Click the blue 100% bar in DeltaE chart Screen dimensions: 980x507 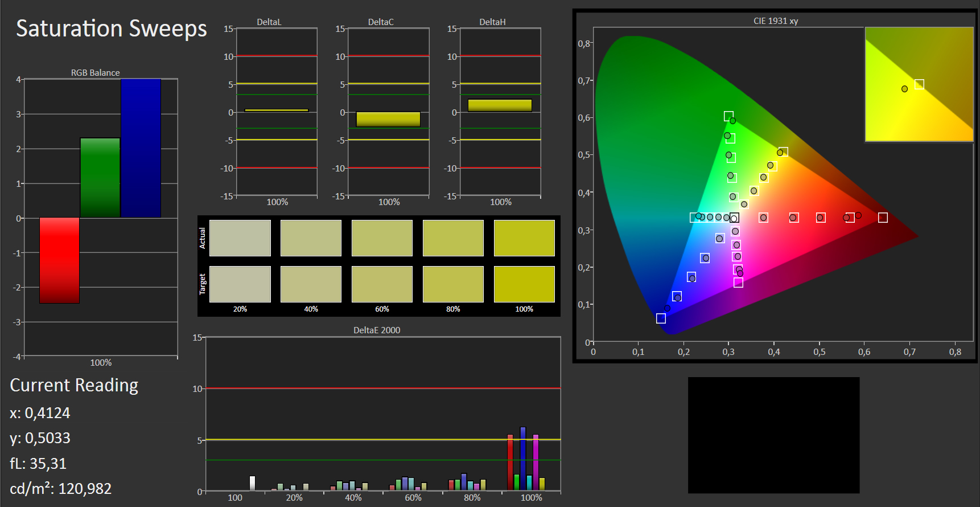523,459
